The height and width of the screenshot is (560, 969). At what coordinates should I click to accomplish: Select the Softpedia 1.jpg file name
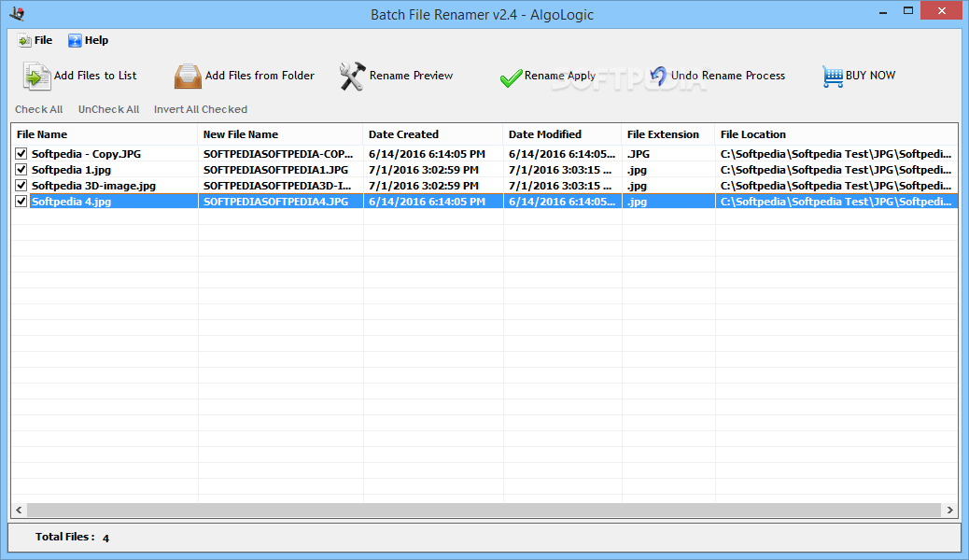click(71, 169)
